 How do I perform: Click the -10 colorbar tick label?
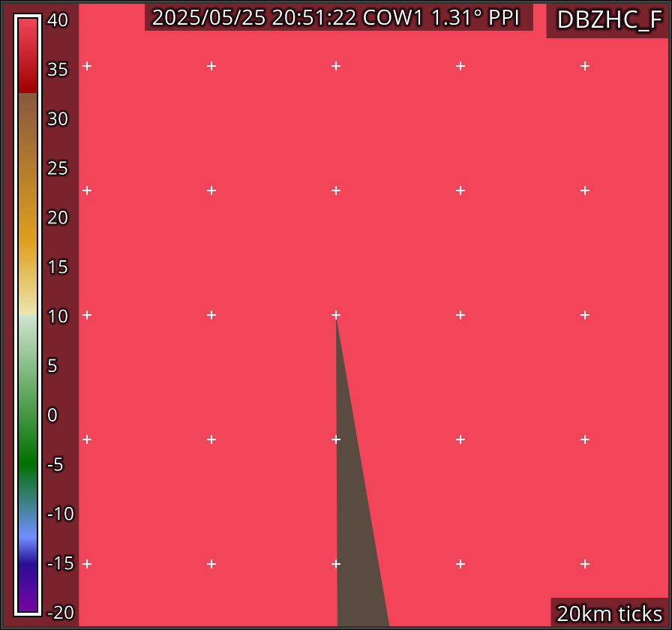[61, 514]
